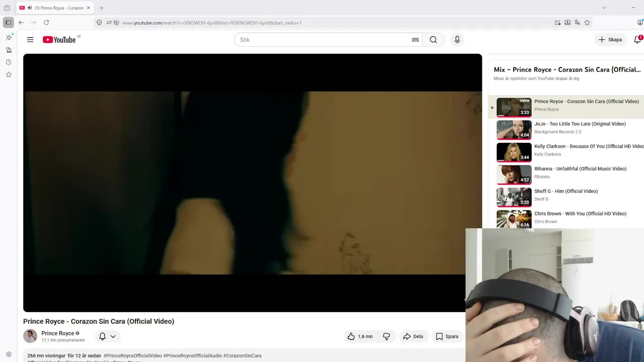
Task: Bookmark this page with the star icon
Action: [587, 23]
